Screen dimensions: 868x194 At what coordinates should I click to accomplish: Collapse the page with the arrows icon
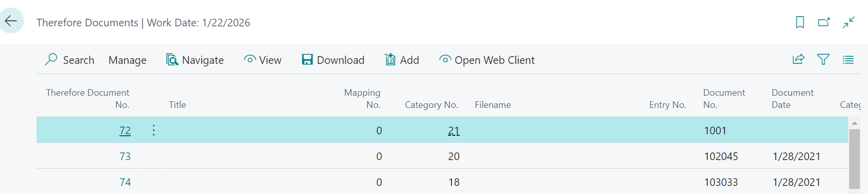point(849,22)
